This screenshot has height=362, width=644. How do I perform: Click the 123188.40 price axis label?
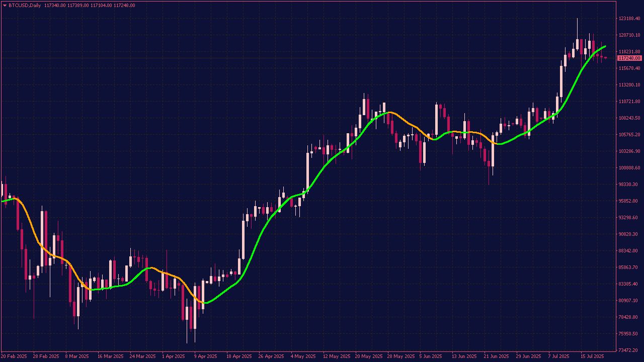click(629, 19)
